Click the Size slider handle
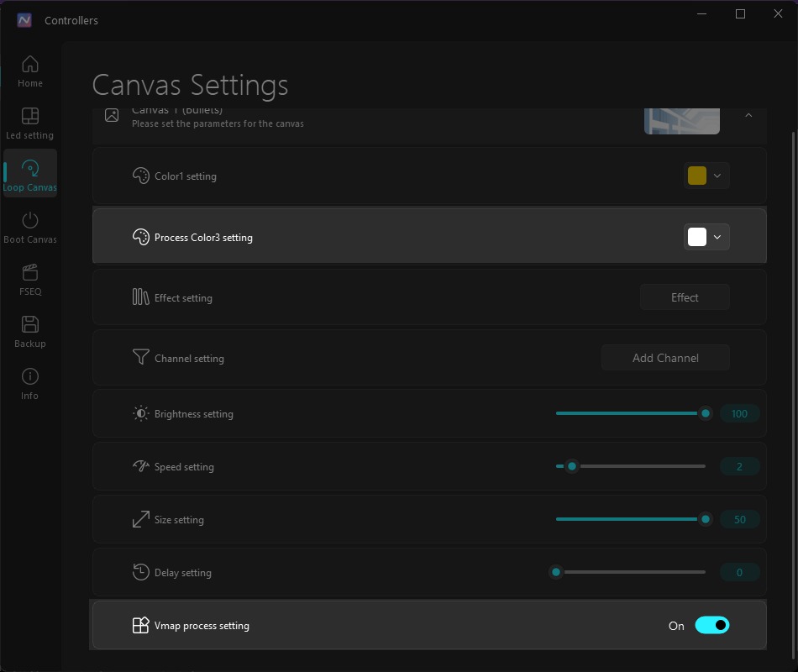 706,519
